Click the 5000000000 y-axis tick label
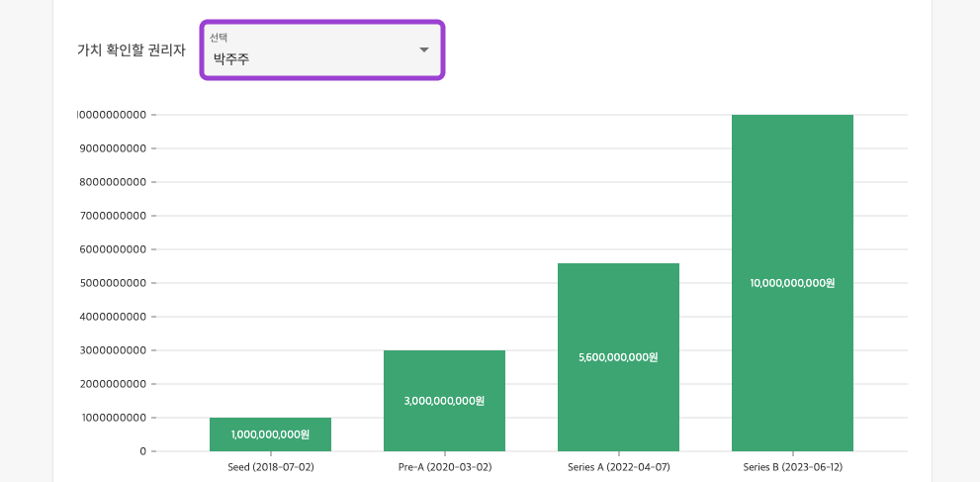The width and height of the screenshot is (980, 482). click(112, 283)
